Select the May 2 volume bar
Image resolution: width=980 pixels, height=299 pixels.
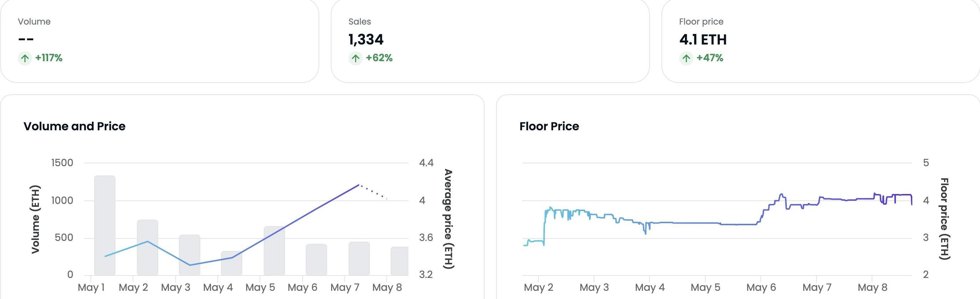point(148,247)
